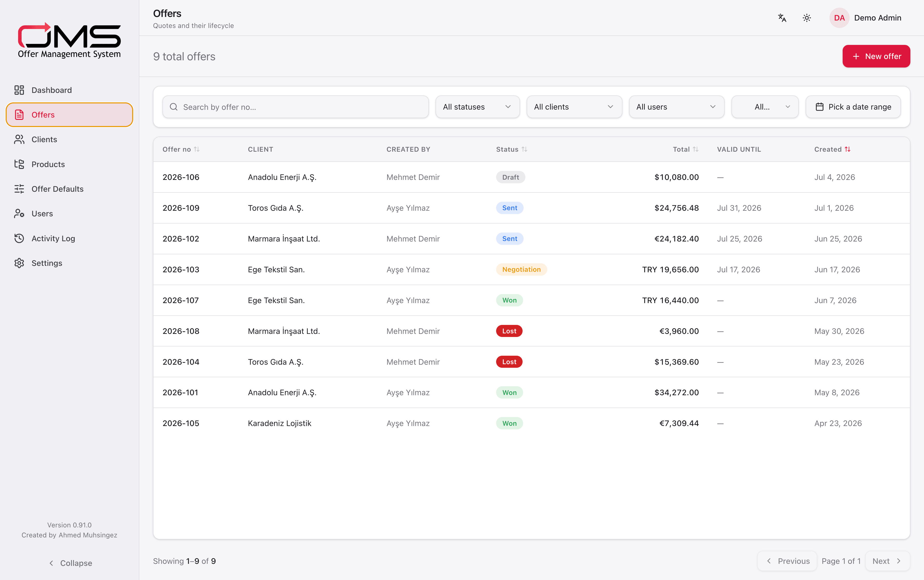Sort table by Created column header
This screenshot has width=924, height=580.
[x=832, y=149]
